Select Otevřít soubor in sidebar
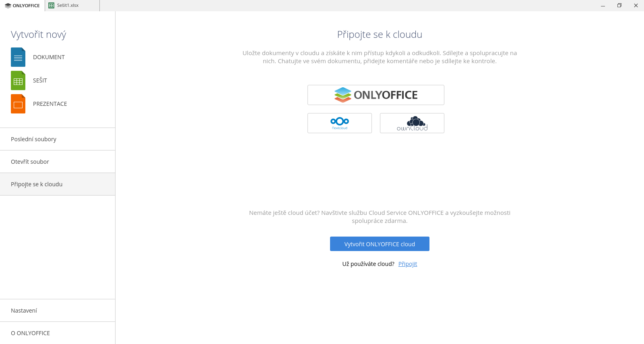 [x=58, y=162]
